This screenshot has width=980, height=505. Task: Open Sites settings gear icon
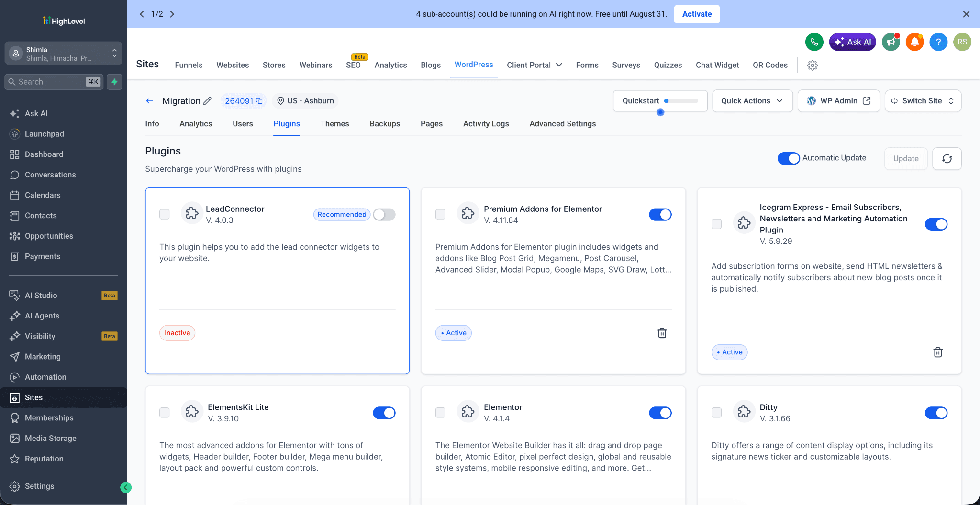coord(813,65)
